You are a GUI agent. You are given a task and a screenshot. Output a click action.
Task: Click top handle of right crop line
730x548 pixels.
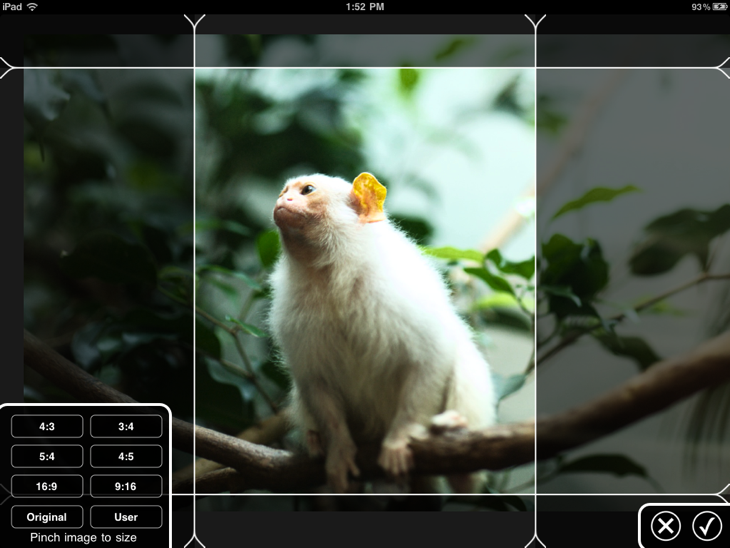click(x=536, y=21)
